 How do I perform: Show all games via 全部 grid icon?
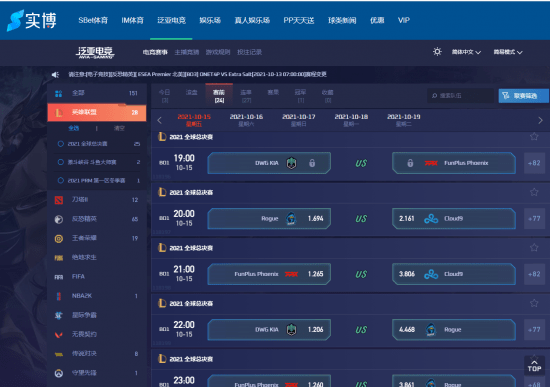coord(59,93)
